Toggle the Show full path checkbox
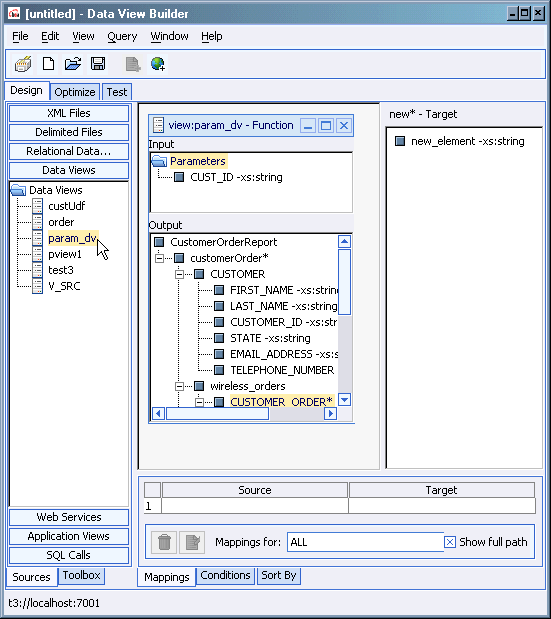The height and width of the screenshot is (619, 551). point(450,542)
